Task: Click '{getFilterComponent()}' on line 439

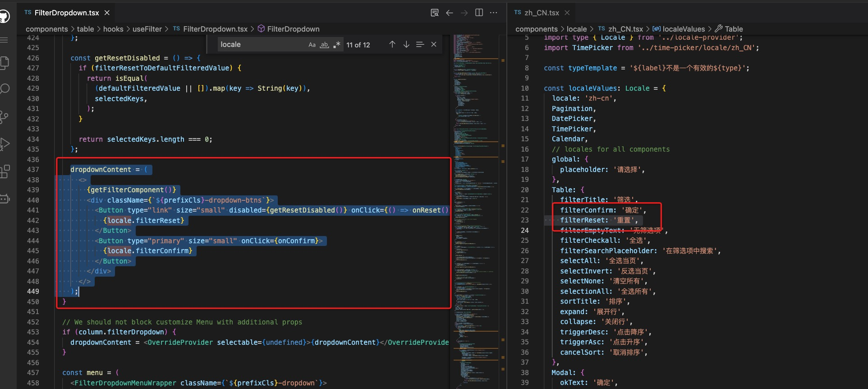Action: pyautogui.click(x=131, y=190)
